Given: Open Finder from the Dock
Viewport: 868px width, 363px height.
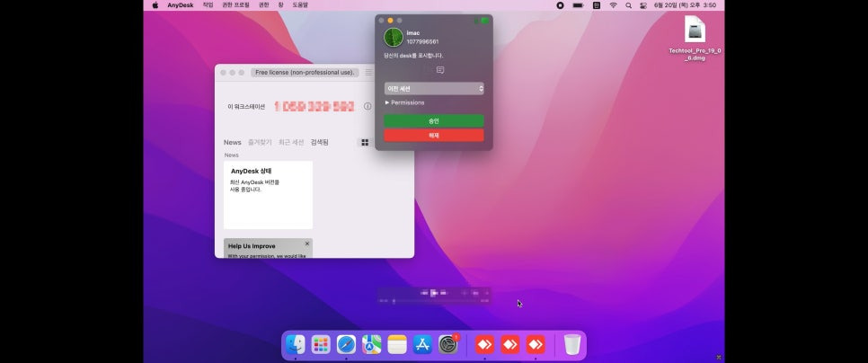Looking at the screenshot, I should pos(295,345).
